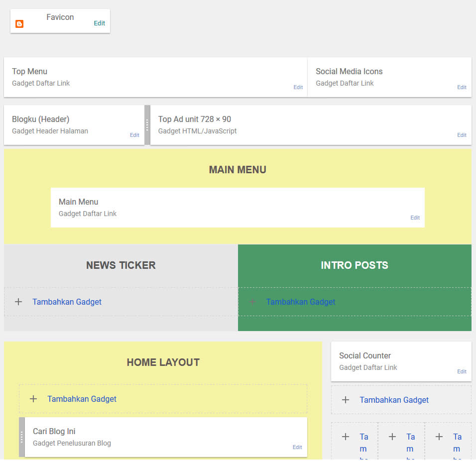
Task: Click the plus icon below Social Counter
Action: tap(346, 400)
